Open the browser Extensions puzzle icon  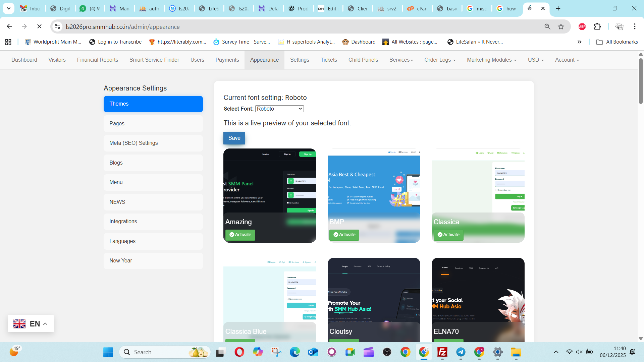tap(597, 26)
